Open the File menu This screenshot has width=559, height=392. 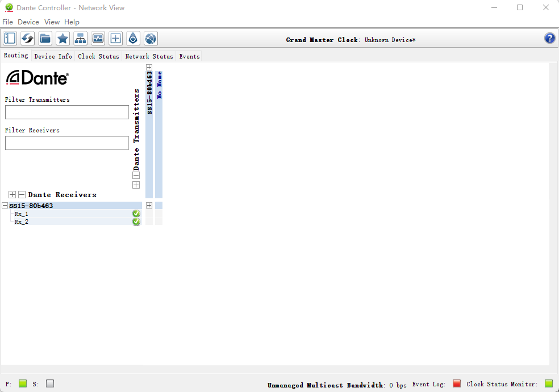(7, 22)
